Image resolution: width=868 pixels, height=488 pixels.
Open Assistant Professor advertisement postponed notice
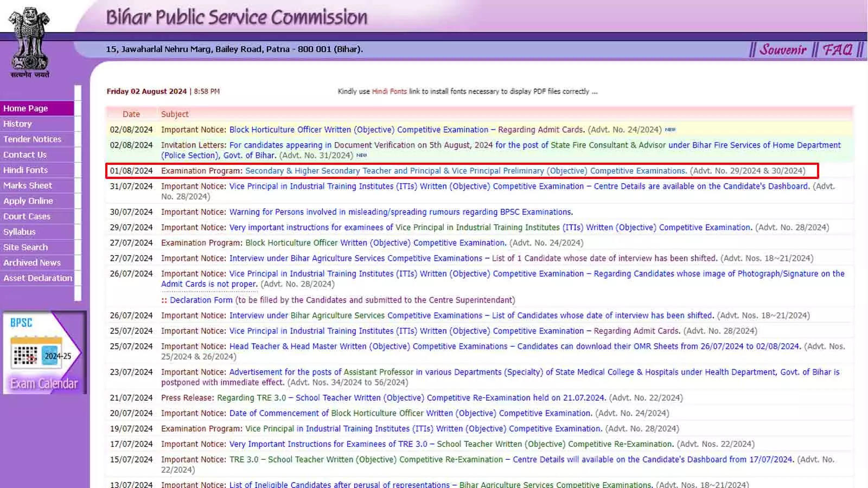tap(500, 377)
